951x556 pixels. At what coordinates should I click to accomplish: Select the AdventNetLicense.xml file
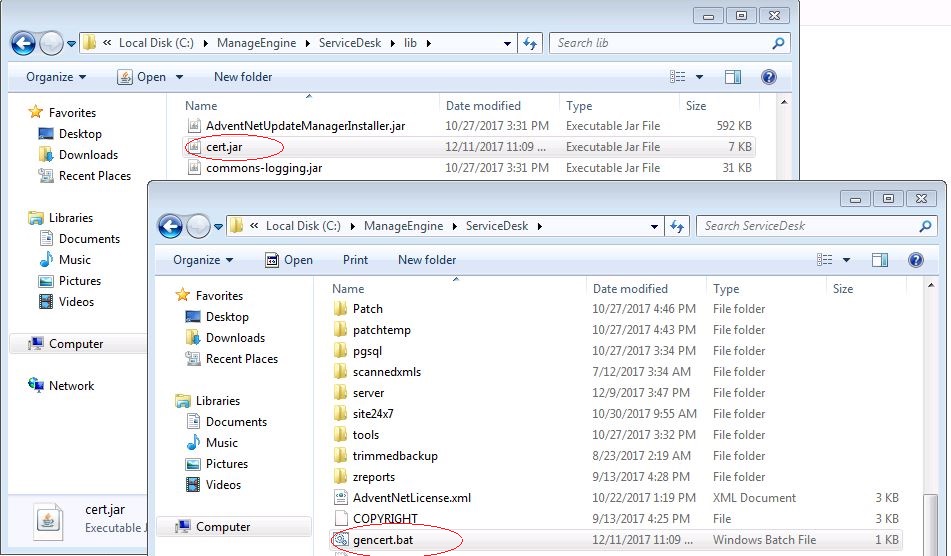click(x=411, y=498)
